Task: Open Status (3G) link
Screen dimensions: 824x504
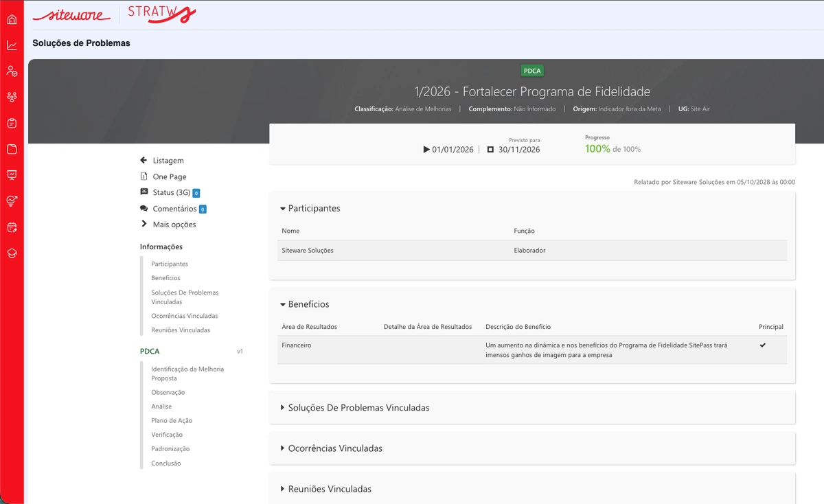Action: point(172,192)
